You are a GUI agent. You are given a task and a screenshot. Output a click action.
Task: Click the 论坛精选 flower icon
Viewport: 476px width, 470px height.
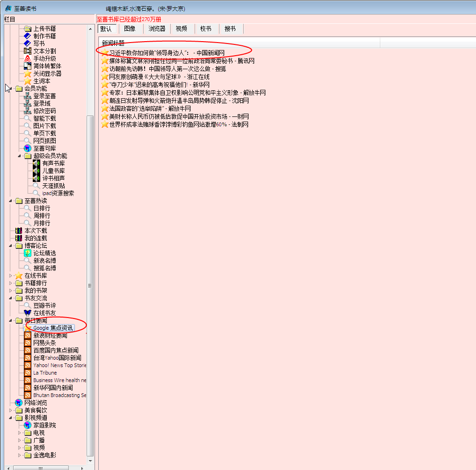point(28,253)
